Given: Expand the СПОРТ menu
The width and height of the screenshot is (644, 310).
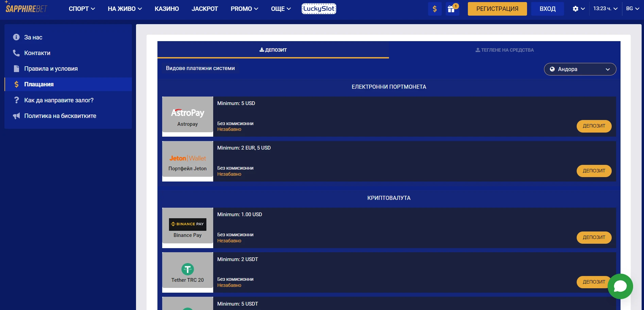Looking at the screenshot, I should tap(82, 9).
